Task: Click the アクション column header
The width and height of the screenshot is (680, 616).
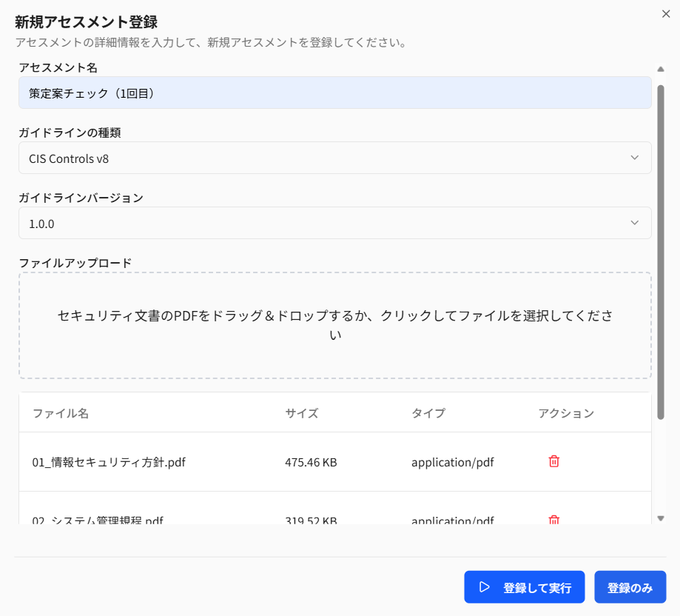Action: pos(566,413)
